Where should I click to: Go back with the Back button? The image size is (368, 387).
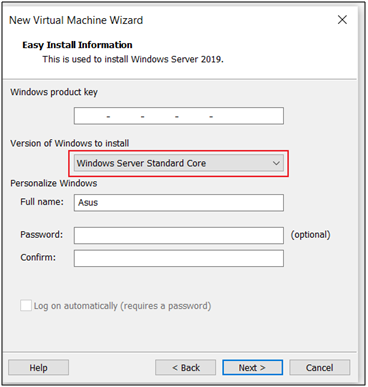[186, 368]
